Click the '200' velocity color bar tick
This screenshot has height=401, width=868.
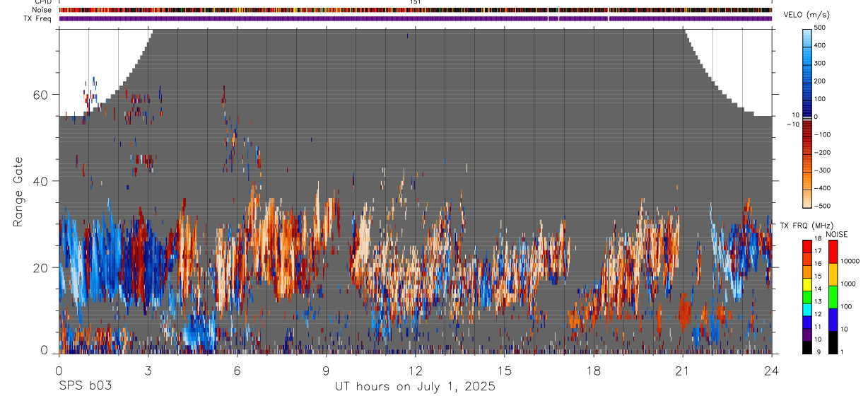click(821, 81)
